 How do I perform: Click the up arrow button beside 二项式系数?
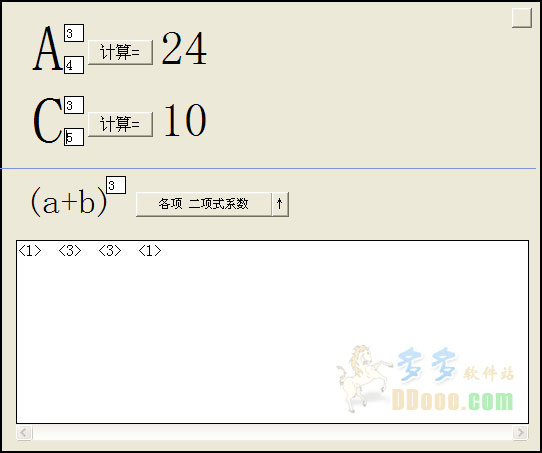280,204
